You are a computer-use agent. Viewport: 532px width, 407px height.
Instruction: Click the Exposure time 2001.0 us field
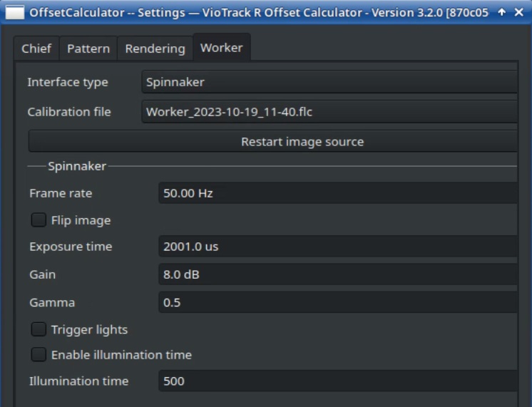(337, 247)
